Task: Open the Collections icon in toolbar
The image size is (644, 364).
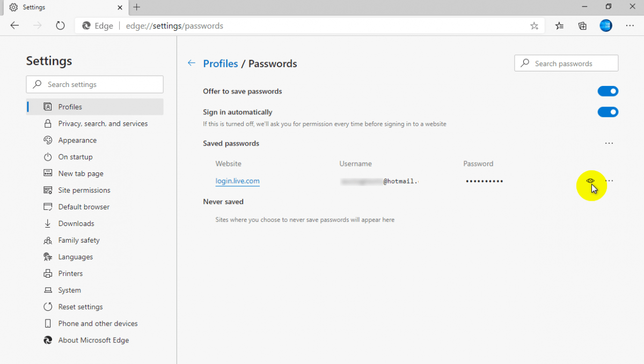Action: (582, 25)
